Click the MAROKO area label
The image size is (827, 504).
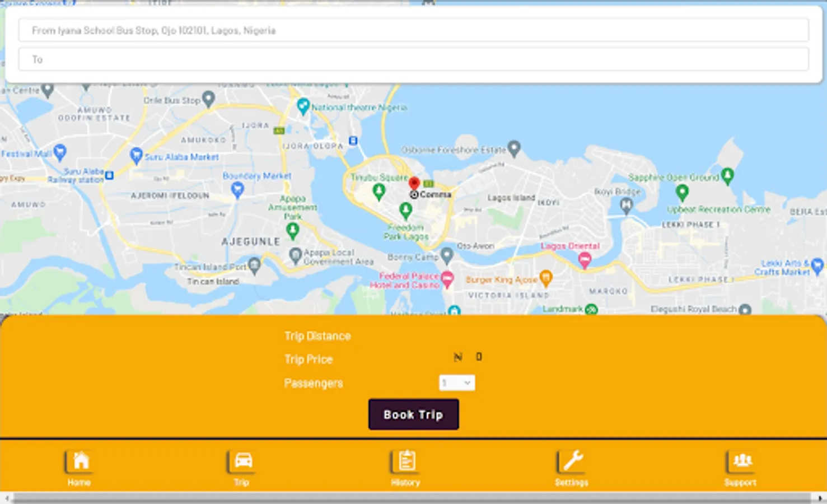609,291
